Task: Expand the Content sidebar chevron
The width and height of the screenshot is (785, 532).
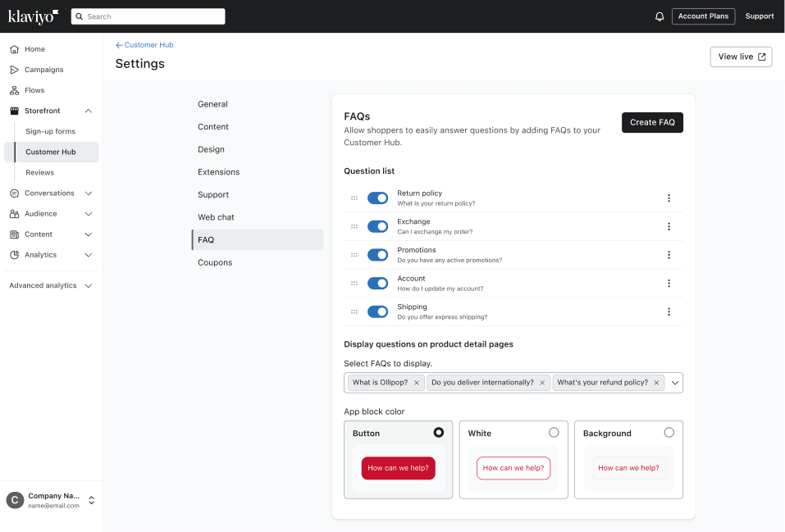Action: 89,234
